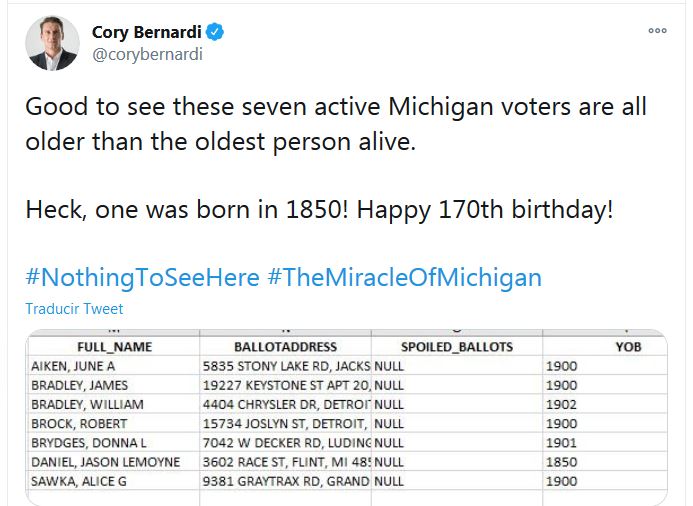
Task: Select the BALLOTADDRESS column header
Action: tap(284, 347)
